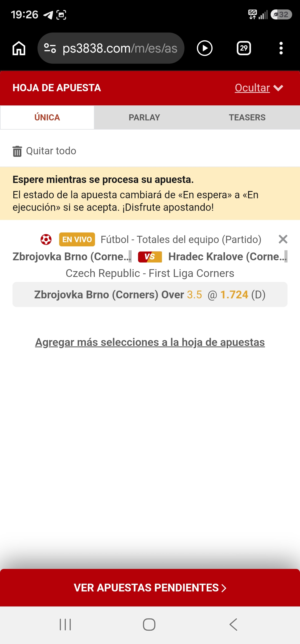Switch to the PARLAY tab
Screen dimensions: 300x644
pos(144,117)
